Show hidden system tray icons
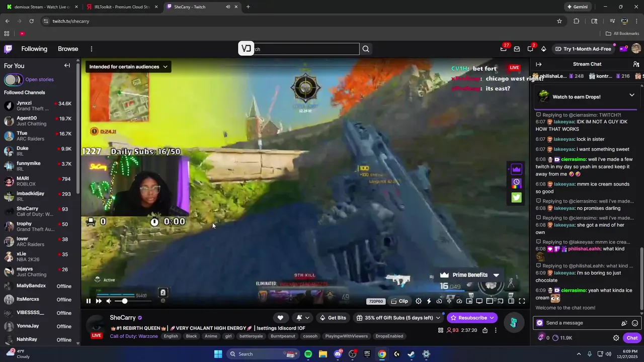This screenshot has height=362, width=644. [x=579, y=354]
